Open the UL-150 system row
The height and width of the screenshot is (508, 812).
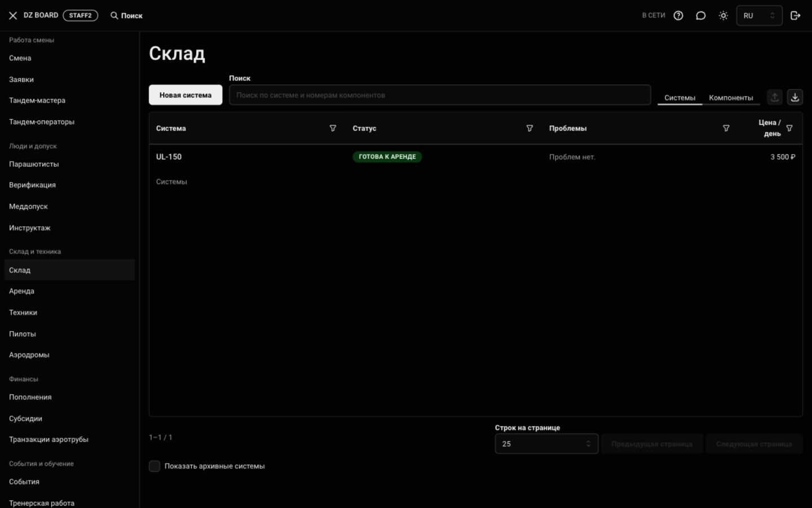click(475, 157)
